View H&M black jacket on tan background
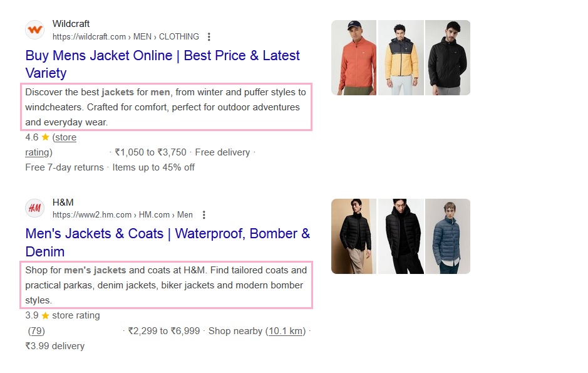 coord(354,236)
